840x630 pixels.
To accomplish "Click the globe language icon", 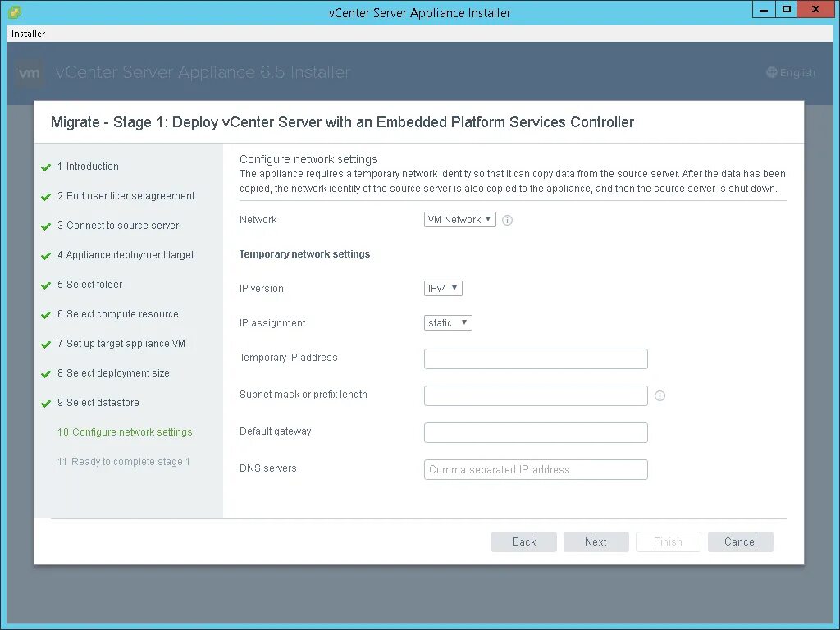I will coord(771,72).
